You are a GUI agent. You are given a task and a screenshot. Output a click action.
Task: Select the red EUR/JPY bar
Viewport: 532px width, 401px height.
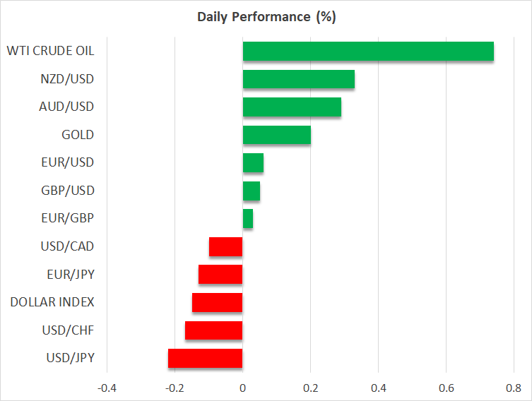[220, 275]
